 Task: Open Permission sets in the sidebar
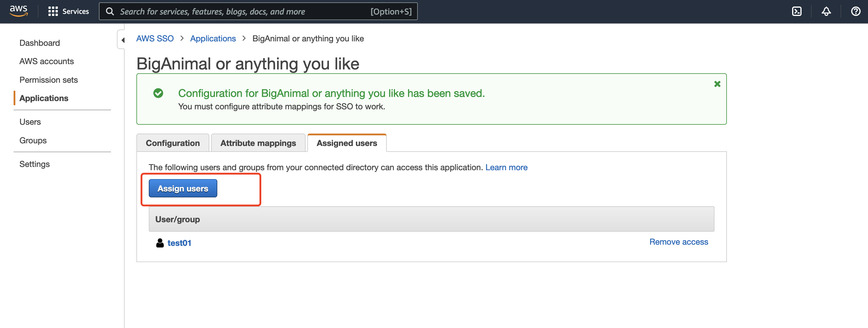coord(48,80)
